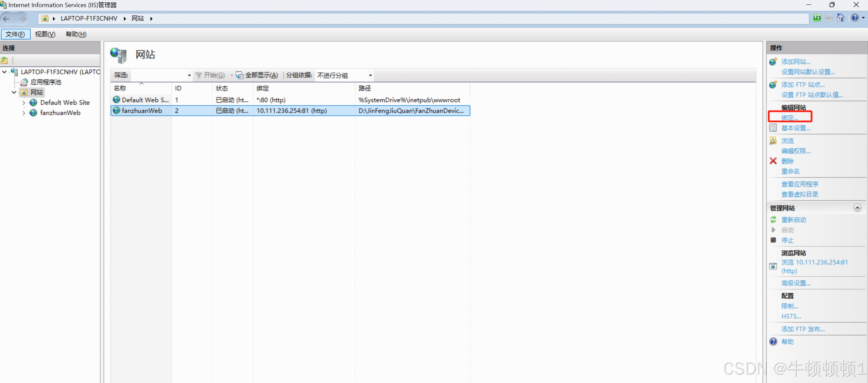Collapse the 网站 tree node

[14, 93]
